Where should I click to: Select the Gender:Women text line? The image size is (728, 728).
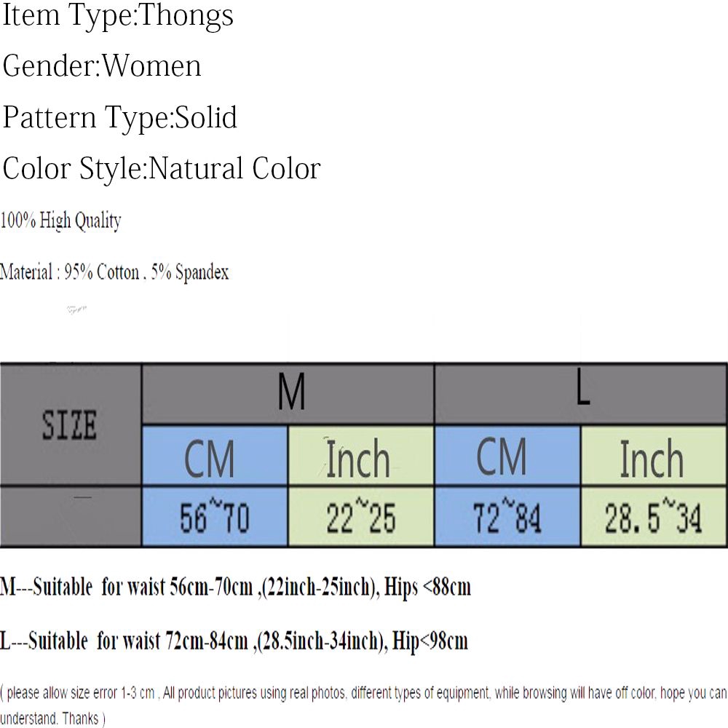point(102,66)
